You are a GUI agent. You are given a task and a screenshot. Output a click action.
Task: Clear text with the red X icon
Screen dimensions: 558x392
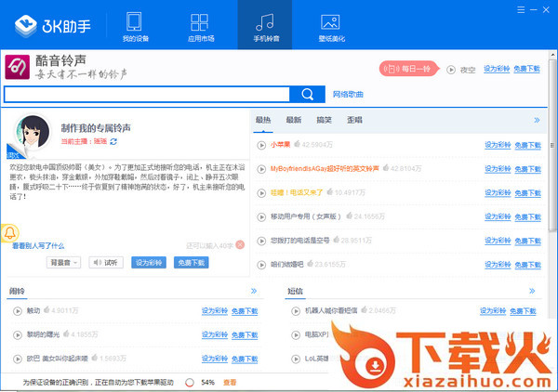240,245
